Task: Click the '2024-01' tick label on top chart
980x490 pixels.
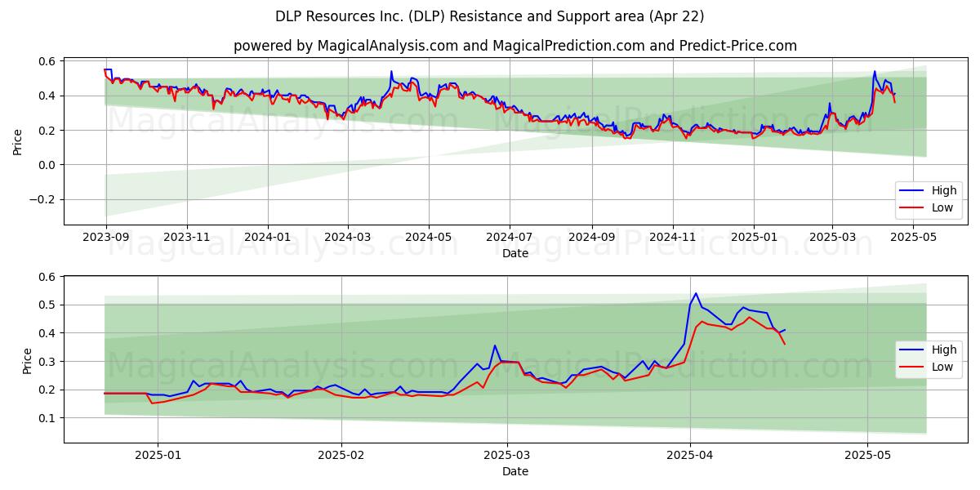Action: click(x=268, y=238)
